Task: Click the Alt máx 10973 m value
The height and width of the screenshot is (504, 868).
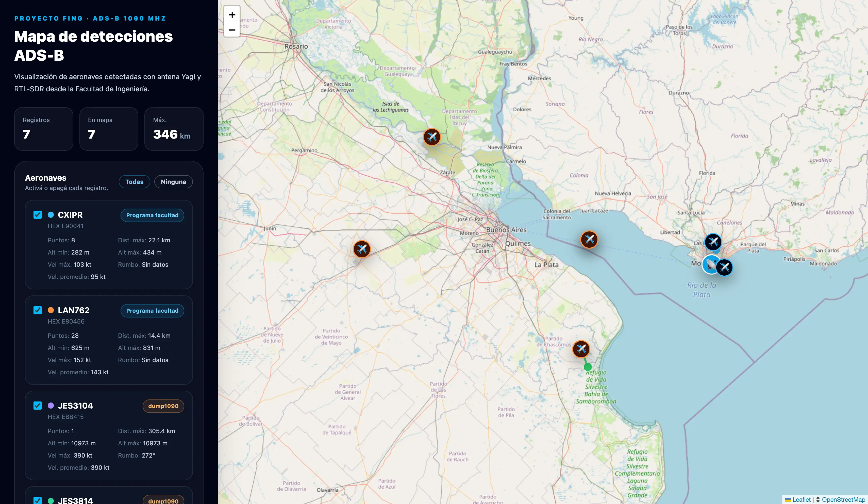Action: coord(155,443)
